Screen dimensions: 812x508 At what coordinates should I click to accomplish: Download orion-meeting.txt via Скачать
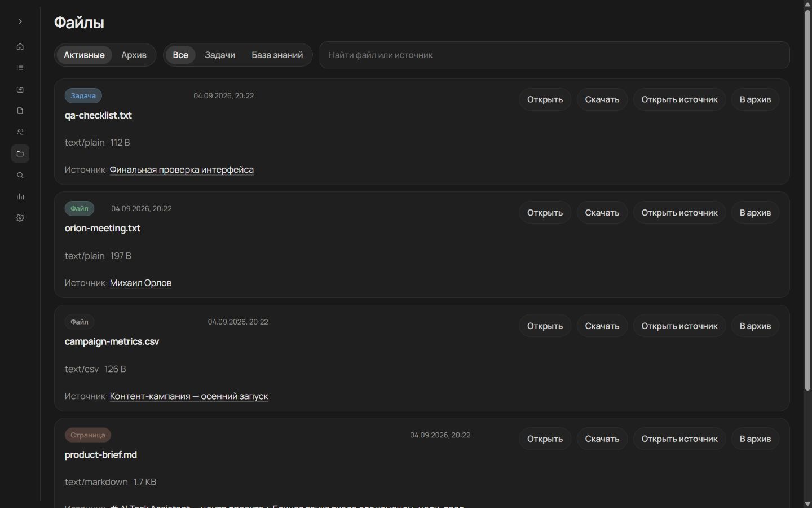(x=602, y=213)
